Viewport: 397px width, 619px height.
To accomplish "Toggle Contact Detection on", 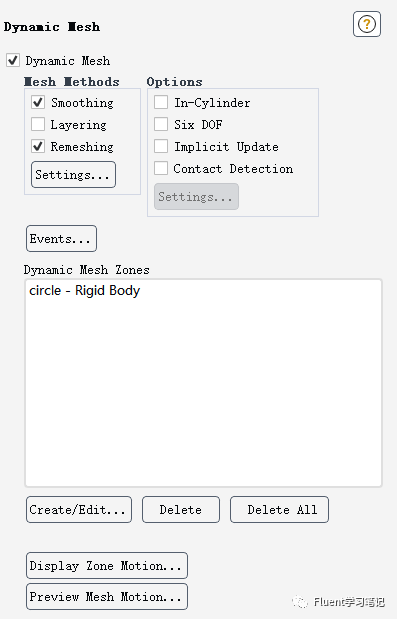I will point(161,169).
